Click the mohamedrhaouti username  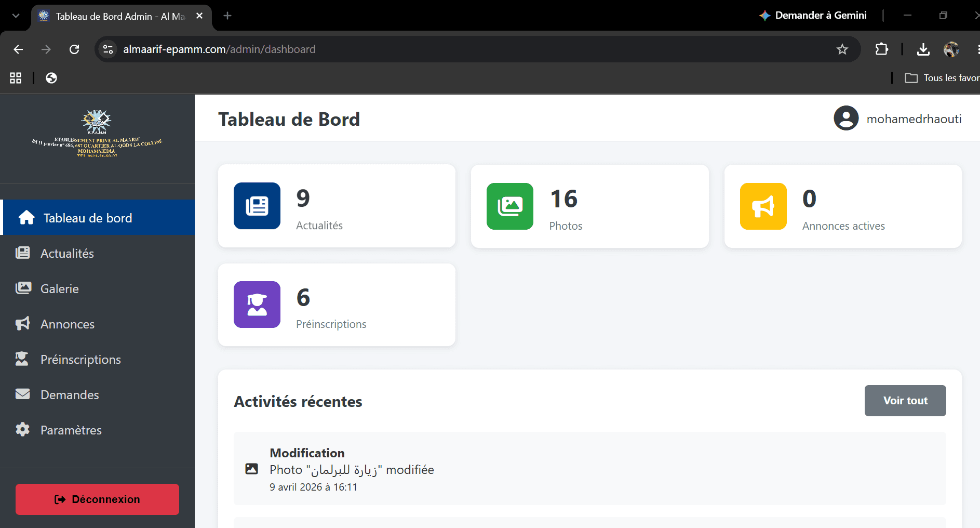914,119
